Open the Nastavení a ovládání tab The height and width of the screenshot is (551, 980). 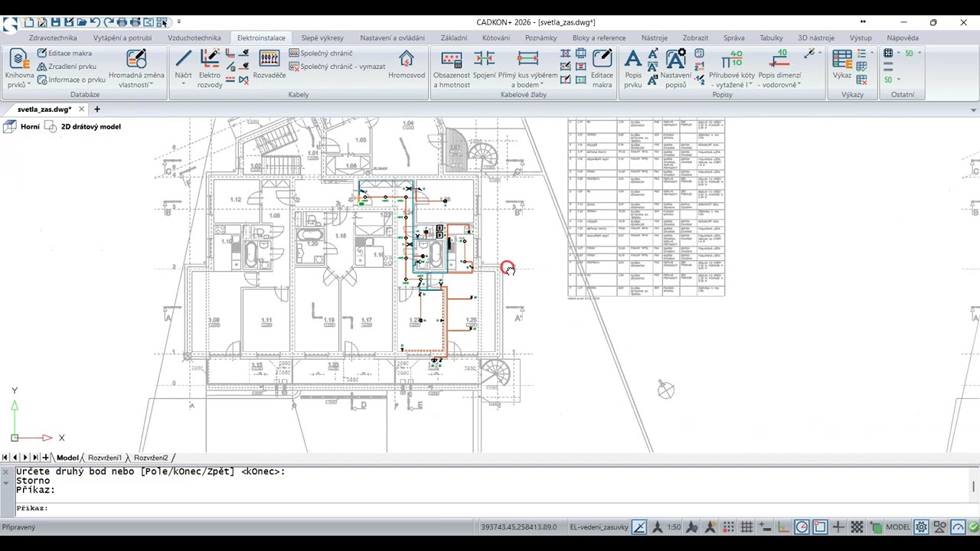[x=392, y=37]
